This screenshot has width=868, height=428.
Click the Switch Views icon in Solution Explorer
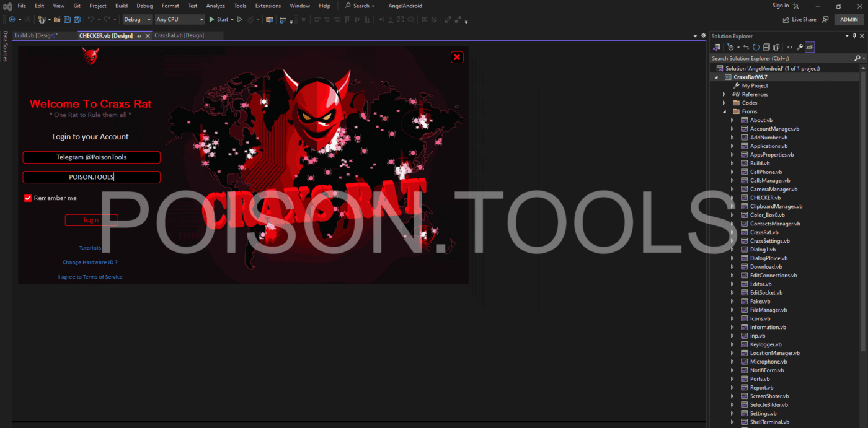717,47
